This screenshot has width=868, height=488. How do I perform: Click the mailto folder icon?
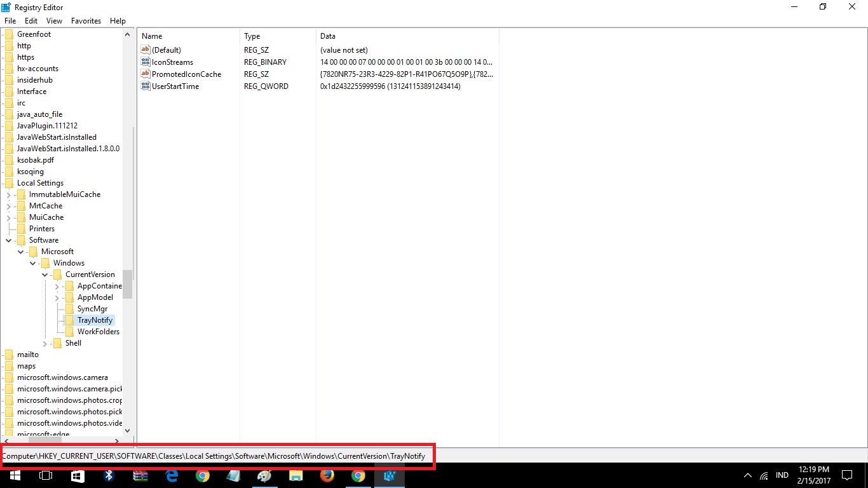pyautogui.click(x=9, y=355)
